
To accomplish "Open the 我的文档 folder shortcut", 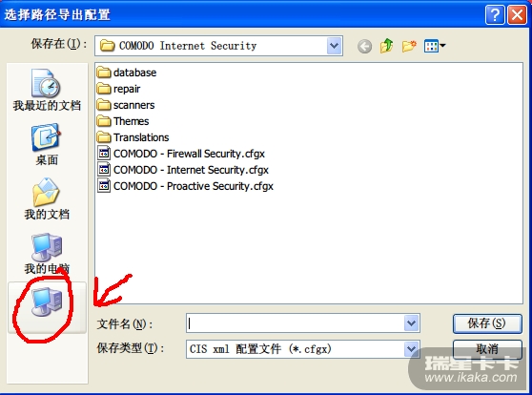I will [47, 199].
